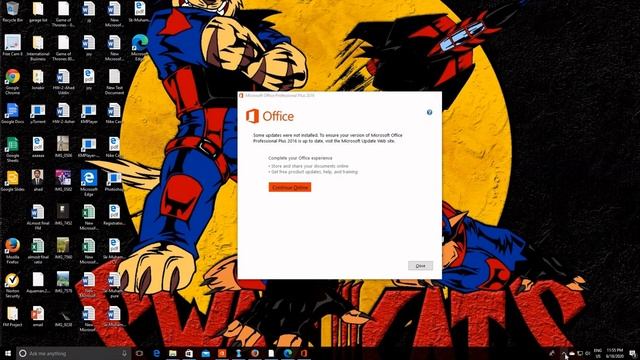Select the blue Microsoft Edge legacy desktop shortcut
Image resolution: width=640 pixels, height=360 pixels.
point(89,183)
